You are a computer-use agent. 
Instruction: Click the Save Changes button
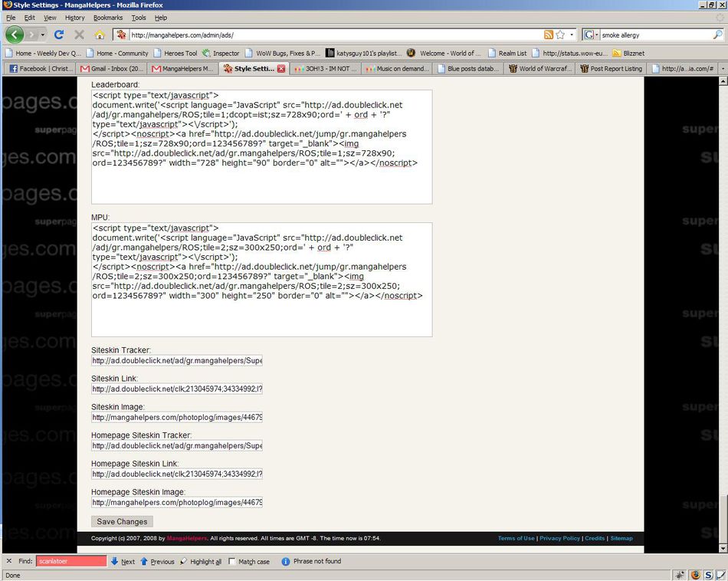point(122,521)
